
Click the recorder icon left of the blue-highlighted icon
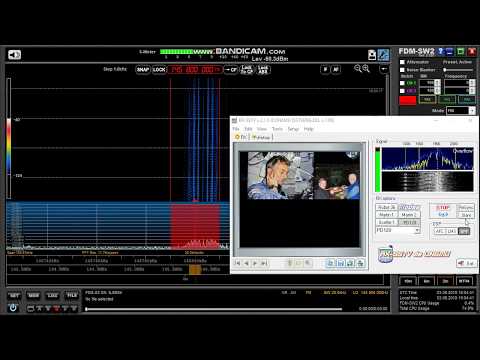coord(372,55)
